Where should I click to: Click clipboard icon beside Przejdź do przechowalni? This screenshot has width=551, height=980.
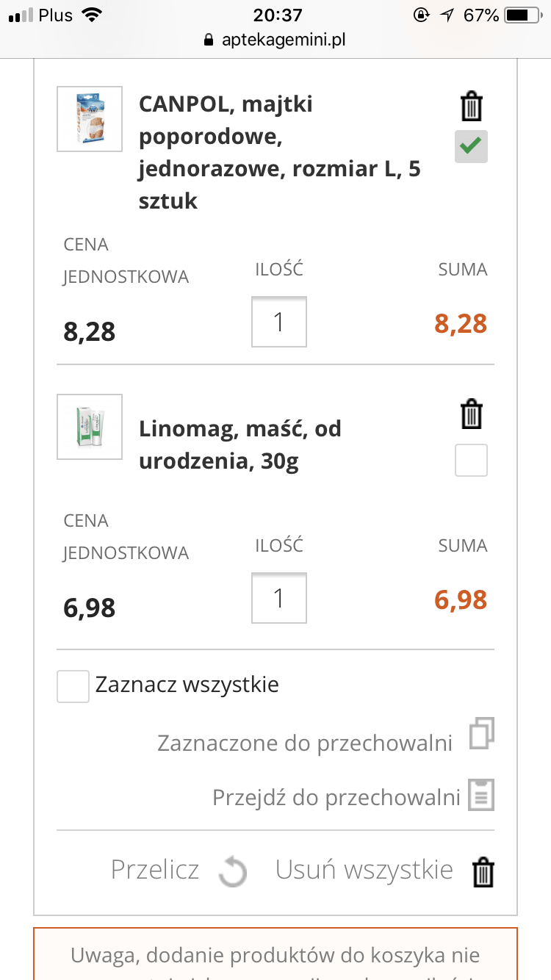click(x=481, y=796)
